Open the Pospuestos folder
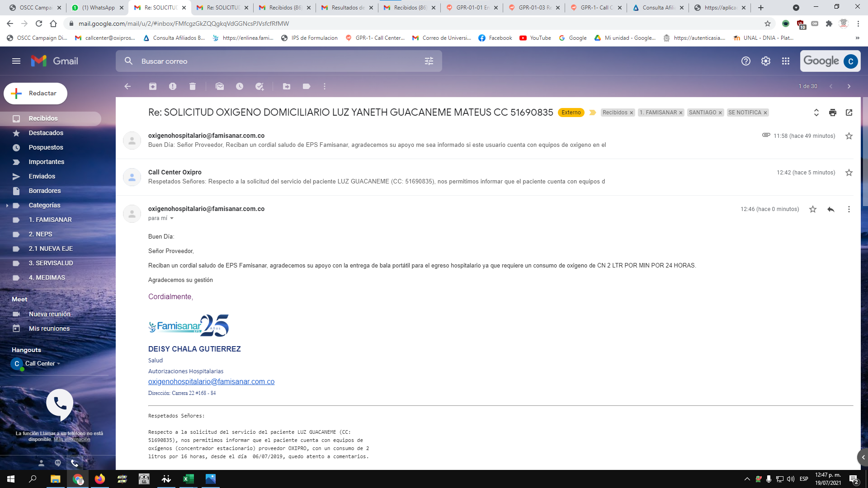This screenshot has height=488, width=868. tap(51, 147)
